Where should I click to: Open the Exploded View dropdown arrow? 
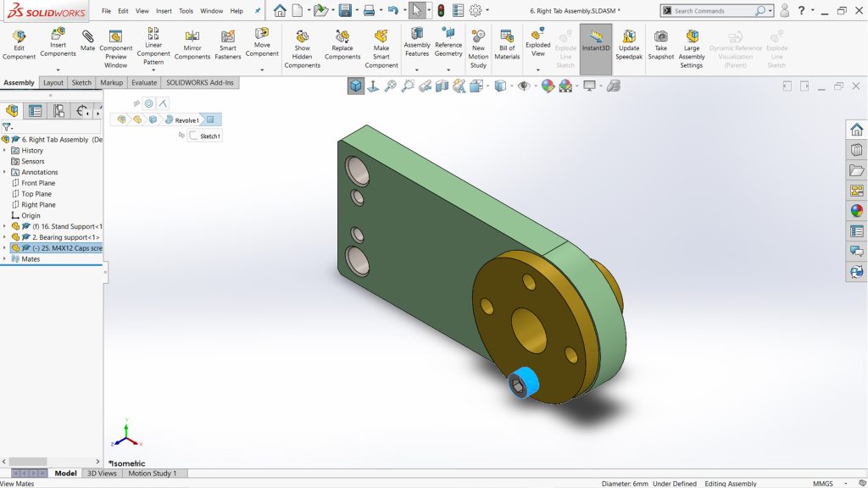point(537,70)
